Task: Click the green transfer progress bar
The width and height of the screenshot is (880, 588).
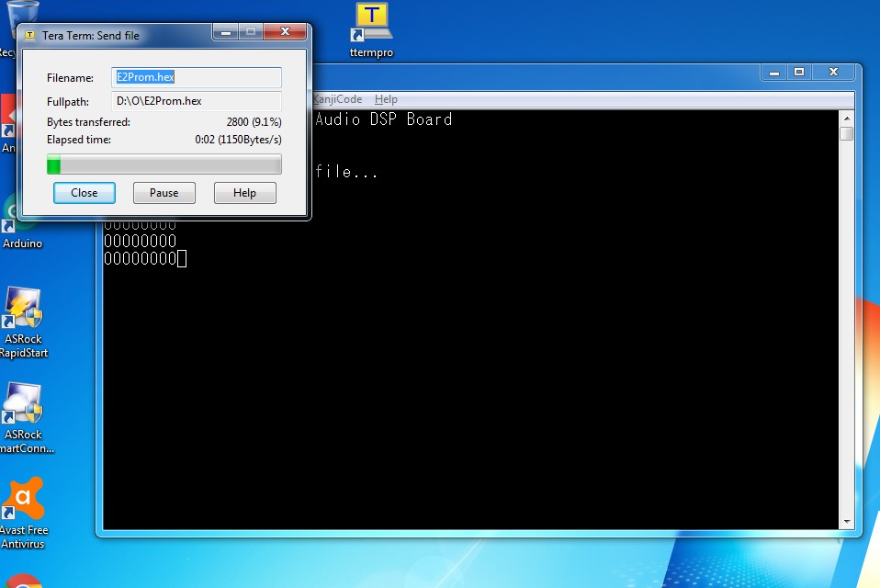Action: pyautogui.click(x=164, y=164)
